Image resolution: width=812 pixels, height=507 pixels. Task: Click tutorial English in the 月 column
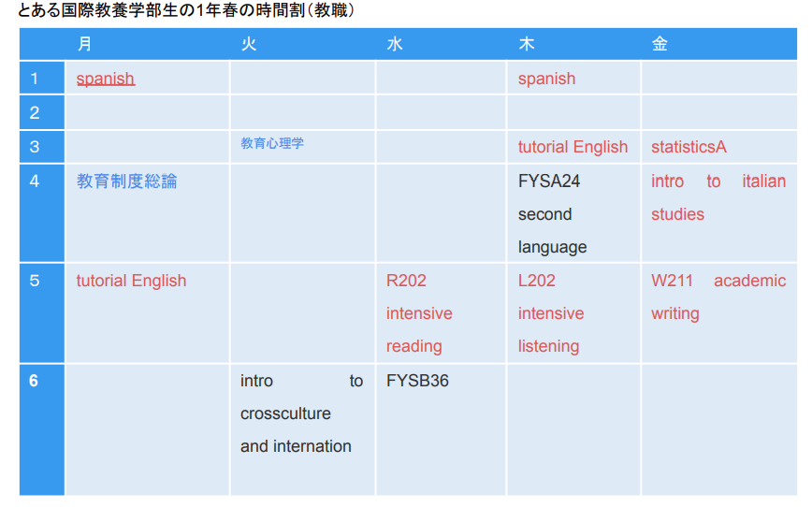pyautogui.click(x=131, y=281)
